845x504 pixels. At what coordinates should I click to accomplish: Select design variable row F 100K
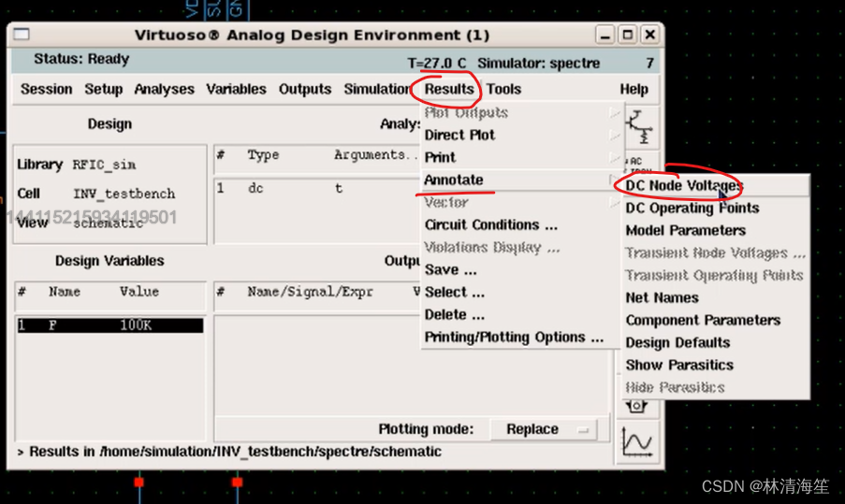coord(110,325)
